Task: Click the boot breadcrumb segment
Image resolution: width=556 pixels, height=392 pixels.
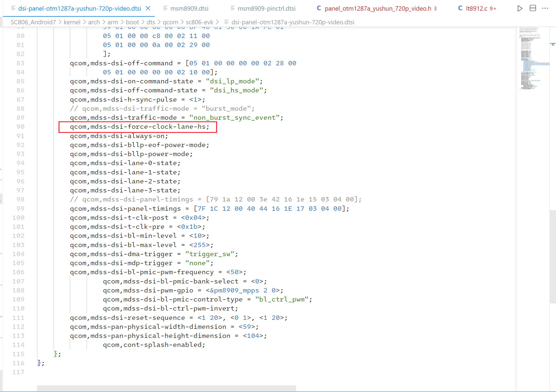Action: click(132, 22)
